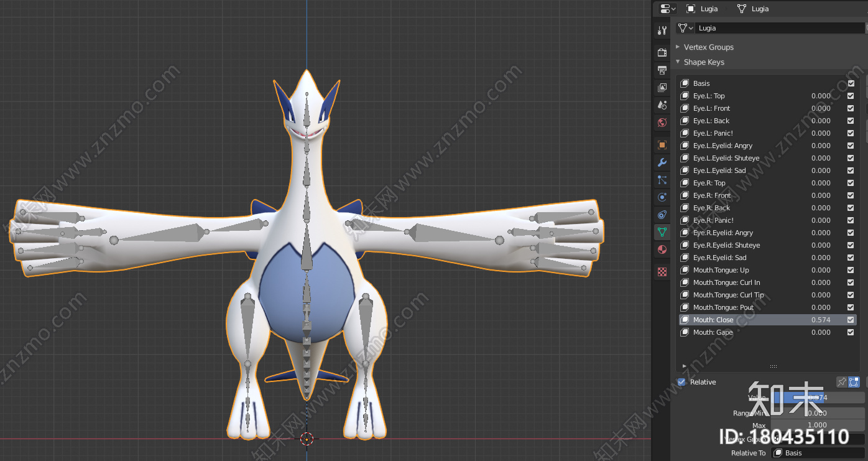This screenshot has width=868, height=461.
Task: Open the Tool properties tab
Action: coord(662,30)
